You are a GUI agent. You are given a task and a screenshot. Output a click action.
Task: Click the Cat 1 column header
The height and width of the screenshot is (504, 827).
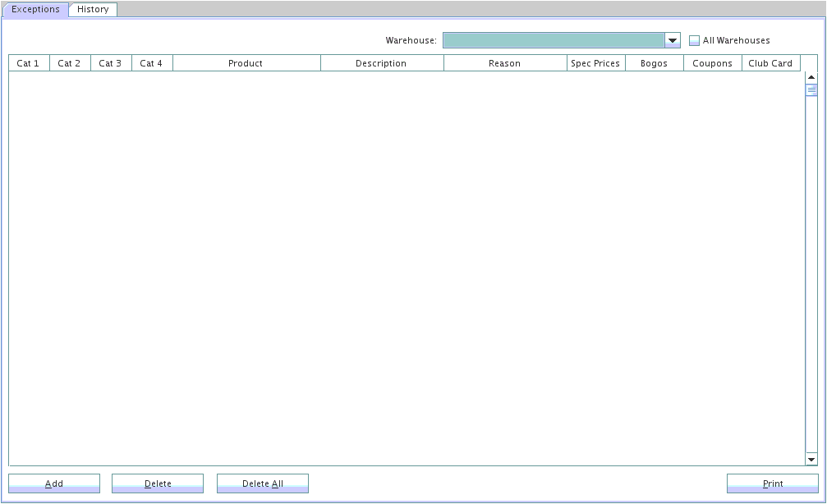click(28, 63)
